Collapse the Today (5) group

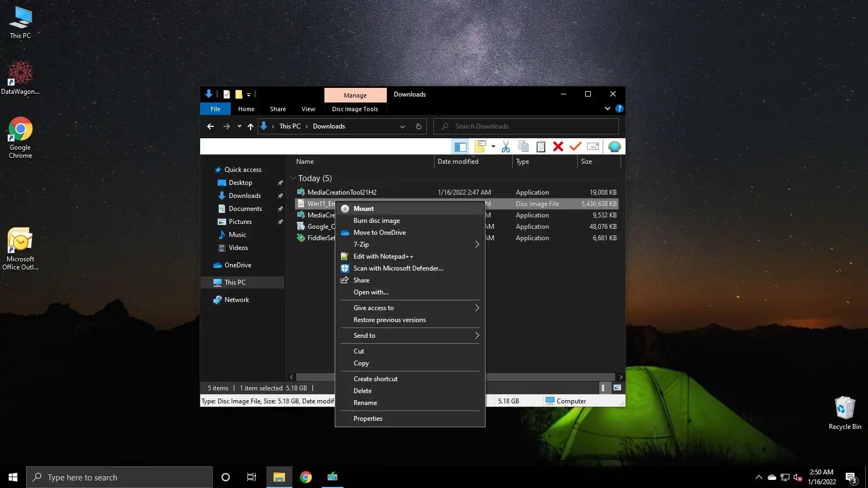293,178
